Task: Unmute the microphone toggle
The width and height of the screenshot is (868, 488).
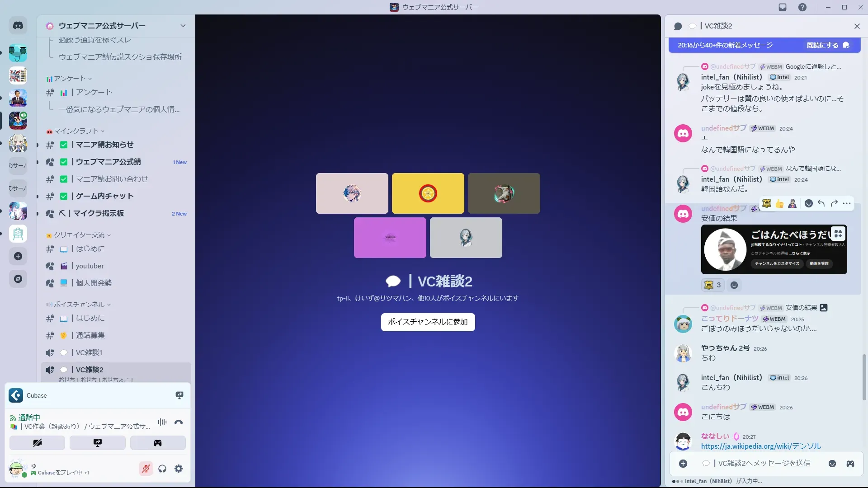Action: pyautogui.click(x=146, y=469)
